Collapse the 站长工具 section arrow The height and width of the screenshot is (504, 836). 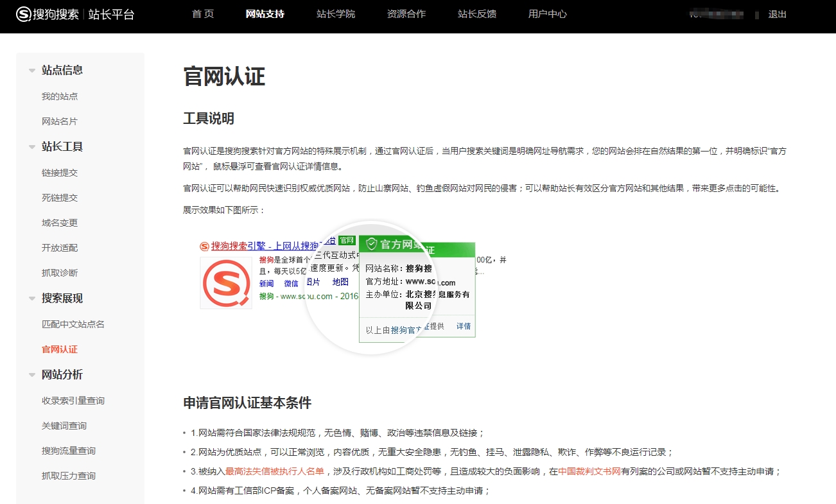coord(32,147)
